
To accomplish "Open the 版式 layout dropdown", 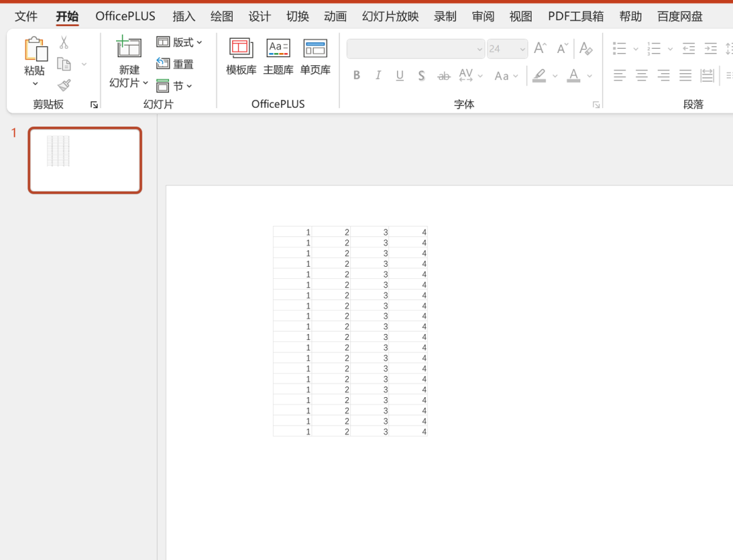I will (180, 42).
